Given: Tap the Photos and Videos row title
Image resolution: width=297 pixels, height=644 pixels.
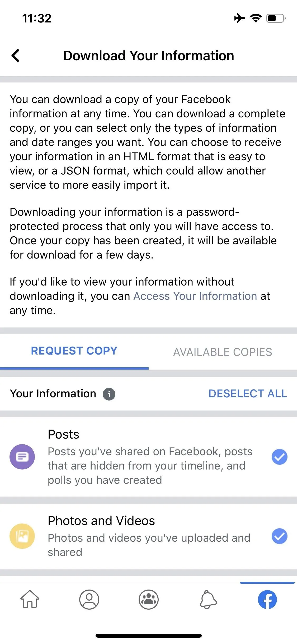Looking at the screenshot, I should coord(101,521).
